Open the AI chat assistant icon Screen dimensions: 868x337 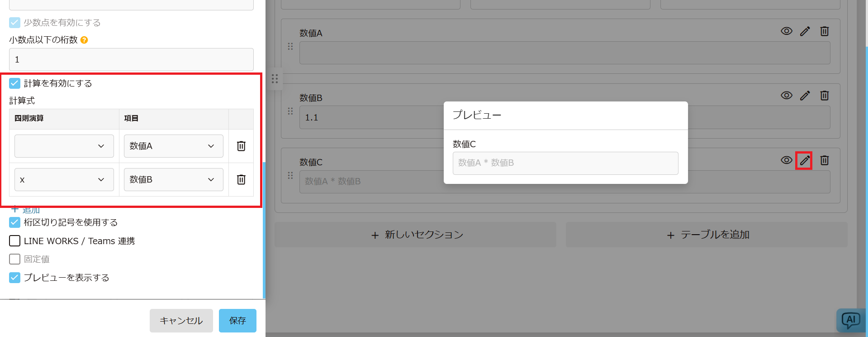tap(850, 321)
